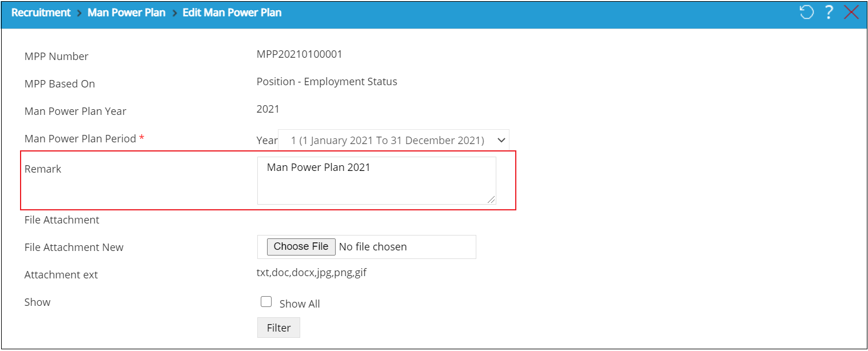The image size is (868, 351).
Task: Enable the Show All checkbox
Action: click(x=266, y=302)
